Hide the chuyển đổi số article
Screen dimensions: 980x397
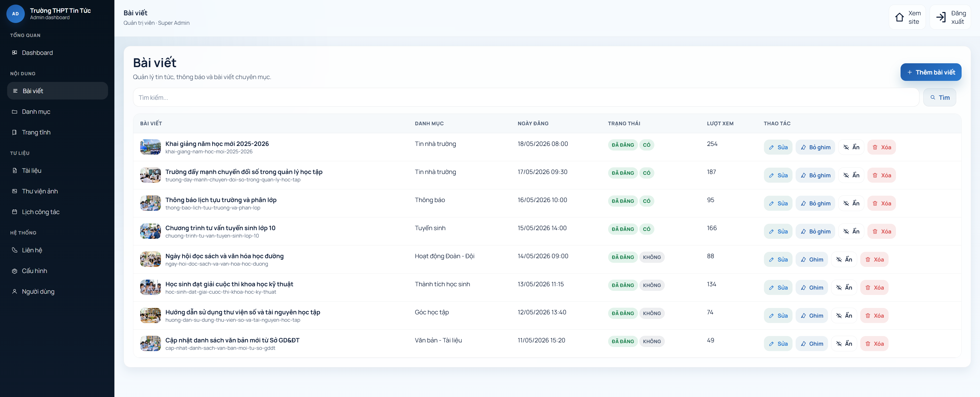click(852, 176)
